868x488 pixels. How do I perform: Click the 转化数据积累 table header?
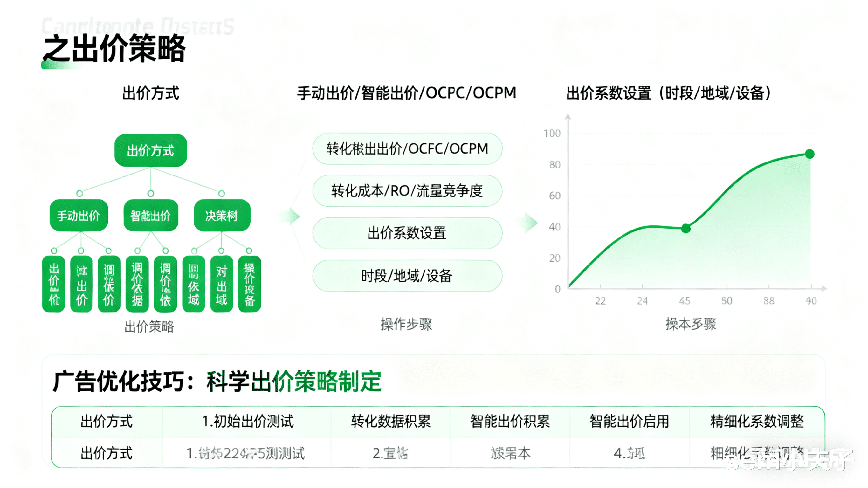[x=391, y=421]
